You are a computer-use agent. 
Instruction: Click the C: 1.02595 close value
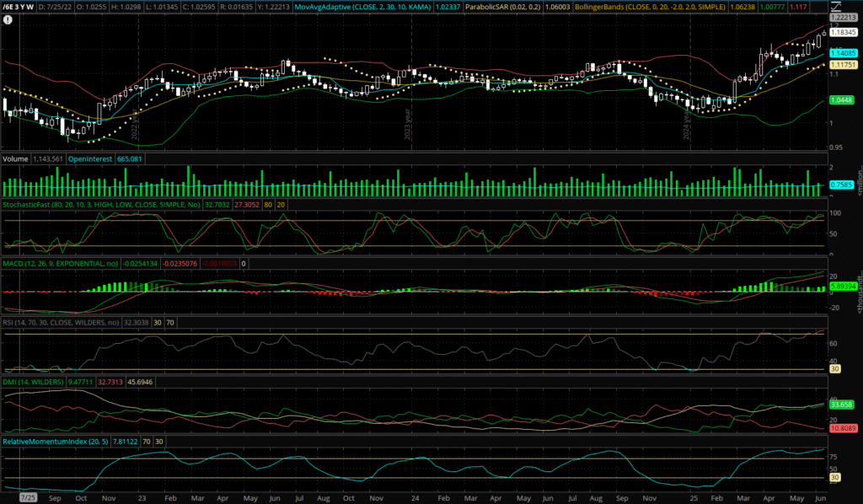point(201,7)
